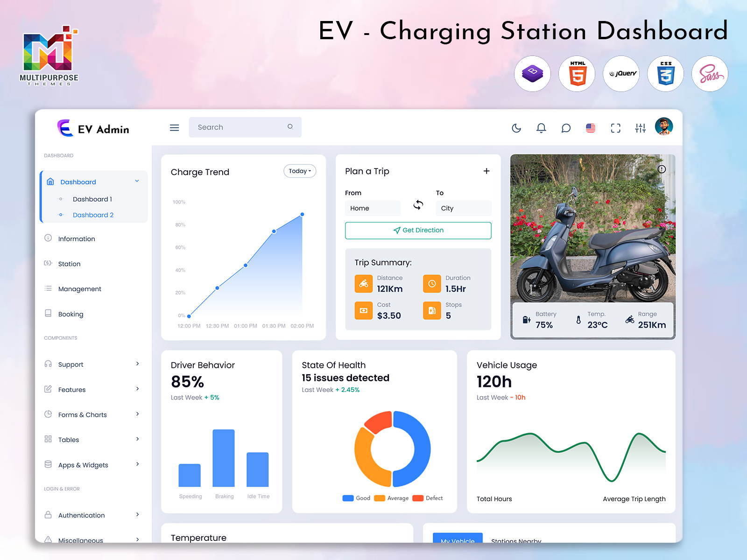Click the top data point on Charge Trend
This screenshot has width=747, height=560.
303,214
